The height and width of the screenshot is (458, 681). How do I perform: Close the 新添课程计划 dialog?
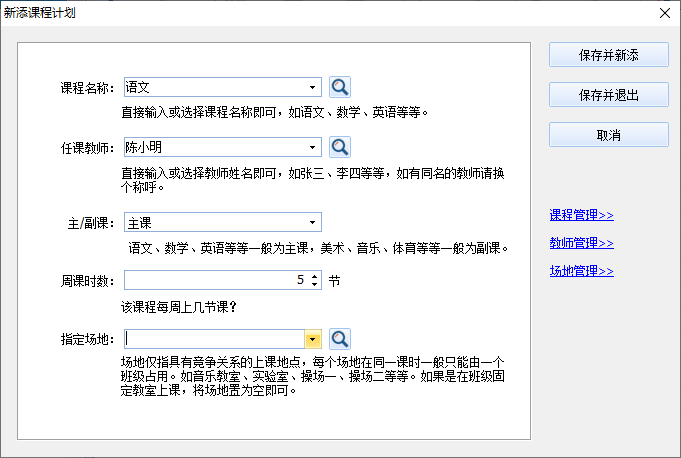pyautogui.click(x=665, y=13)
